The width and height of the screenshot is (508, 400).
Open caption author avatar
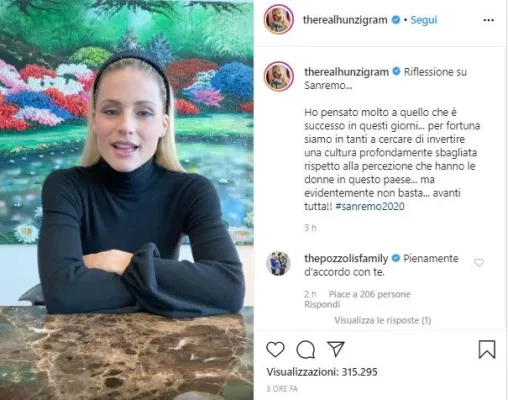pyautogui.click(x=279, y=76)
